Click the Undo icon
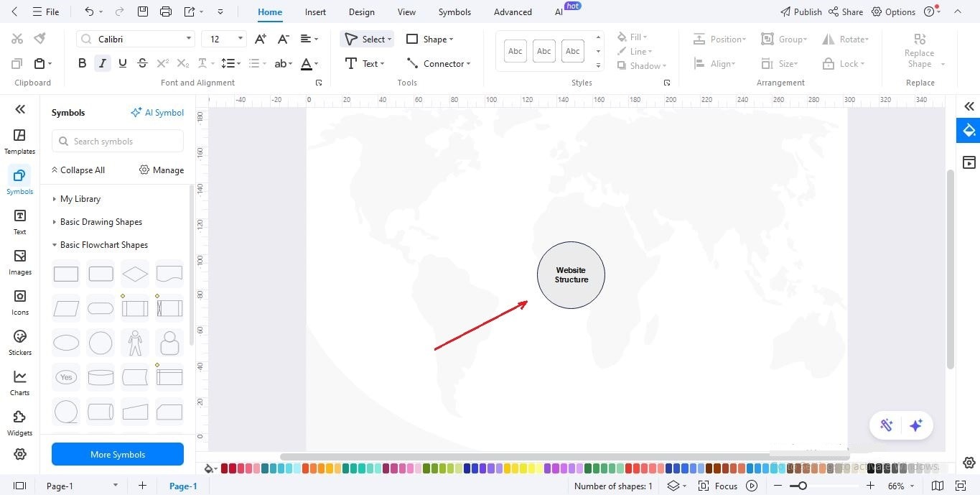Image resolution: width=980 pixels, height=495 pixels. pyautogui.click(x=89, y=11)
